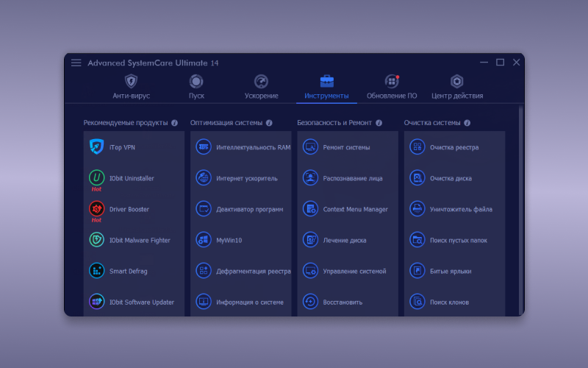Click the Лечение диска text

(345, 241)
